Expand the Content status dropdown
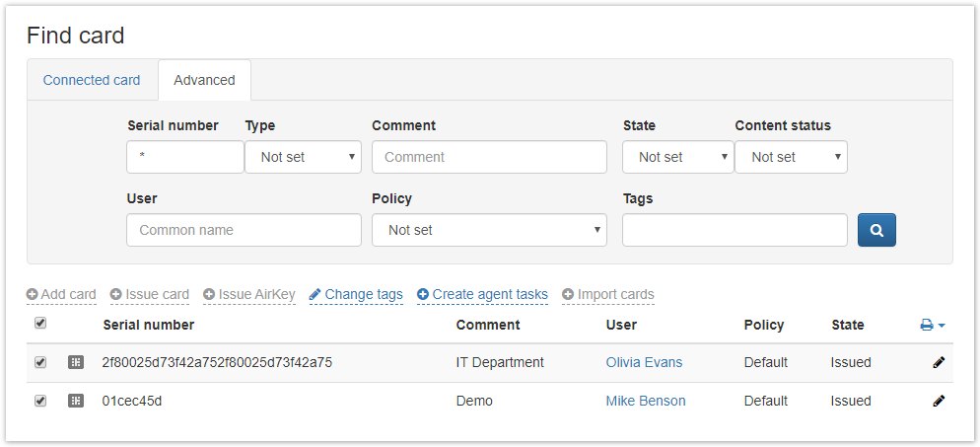 tap(791, 157)
